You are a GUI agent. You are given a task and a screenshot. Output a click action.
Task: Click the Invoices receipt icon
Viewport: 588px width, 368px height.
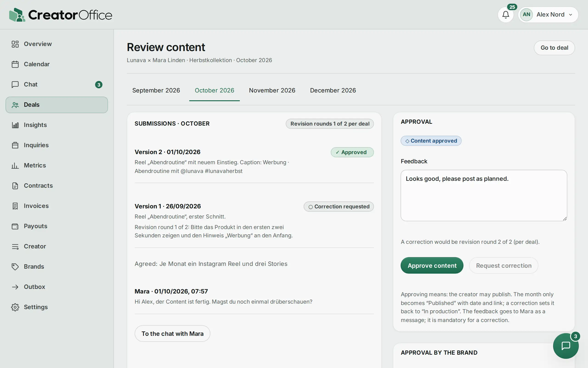(15, 206)
